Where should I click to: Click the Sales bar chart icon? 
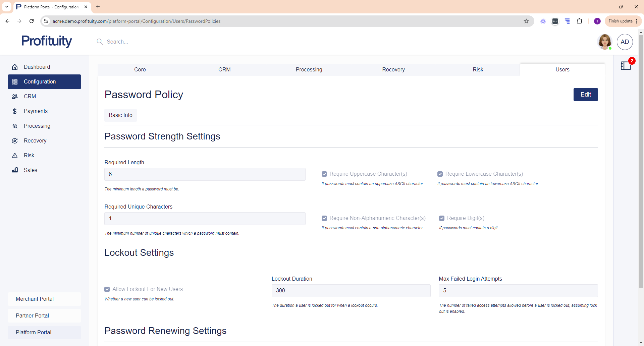pos(15,170)
